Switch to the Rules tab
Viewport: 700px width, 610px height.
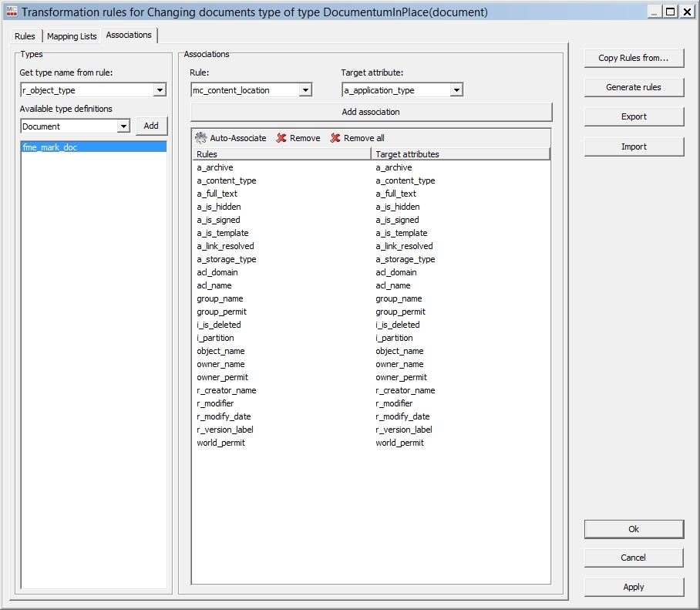pos(25,36)
